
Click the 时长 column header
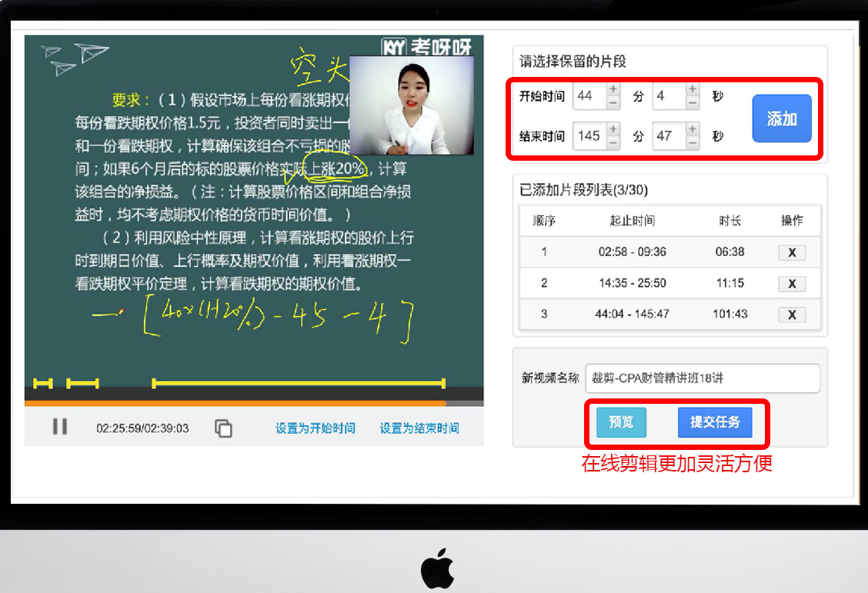click(730, 221)
